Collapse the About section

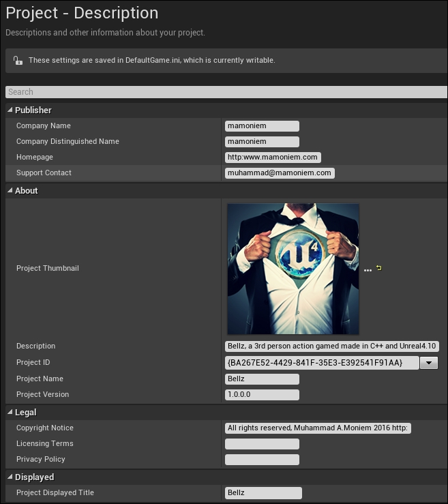[10, 190]
